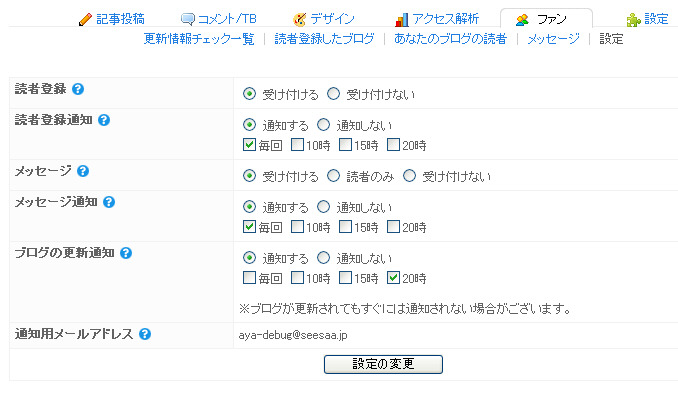Click help icon beside ブログの更新通知
The width and height of the screenshot is (678, 393).
coord(126,253)
